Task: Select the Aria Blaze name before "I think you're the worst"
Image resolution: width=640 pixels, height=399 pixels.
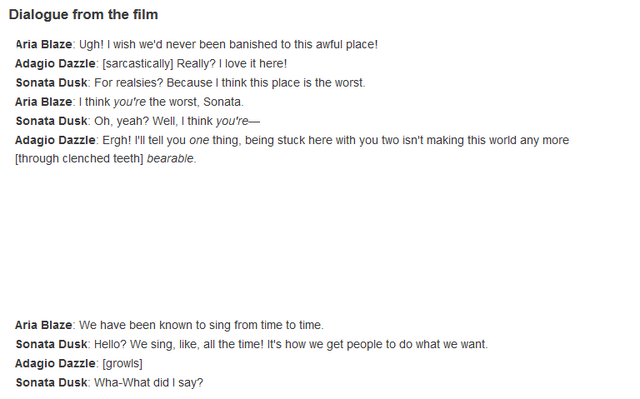Action: click(x=44, y=102)
